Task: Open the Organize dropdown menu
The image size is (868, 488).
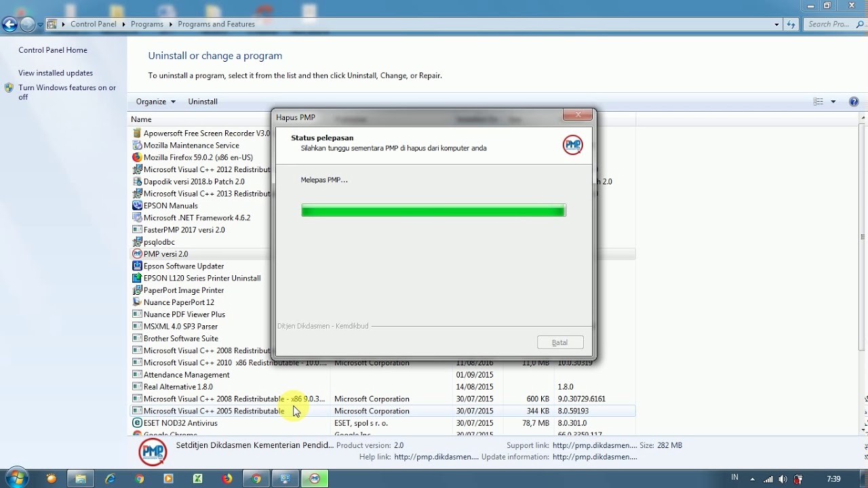Action: (x=155, y=102)
